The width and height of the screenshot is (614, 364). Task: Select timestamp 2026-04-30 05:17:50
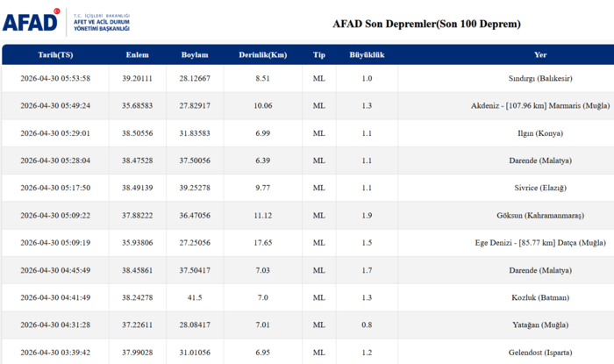click(x=55, y=188)
